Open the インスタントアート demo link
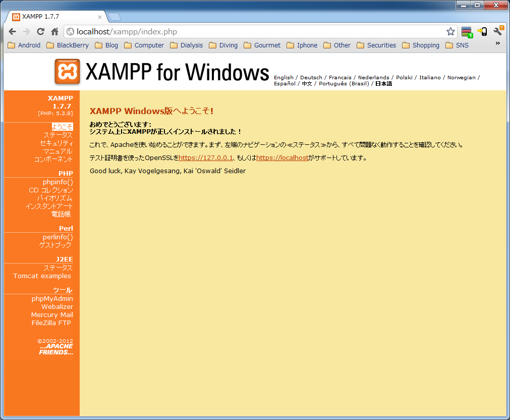Screen dimensions: 510x420 pyautogui.click(x=49, y=206)
